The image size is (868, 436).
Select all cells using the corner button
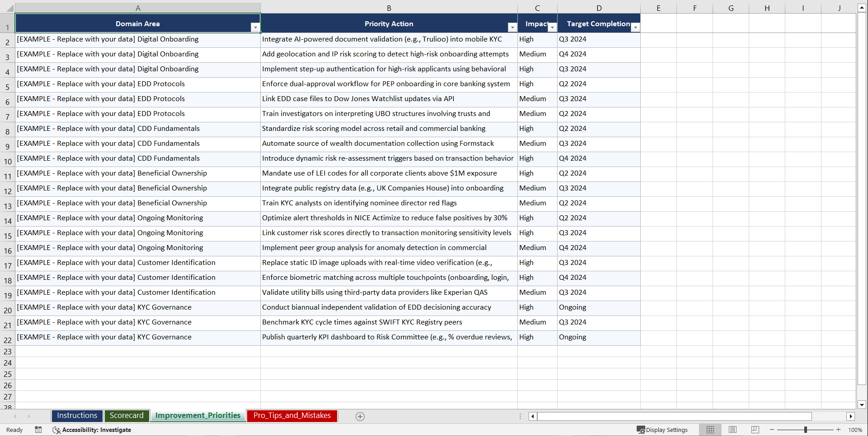tap(11, 8)
